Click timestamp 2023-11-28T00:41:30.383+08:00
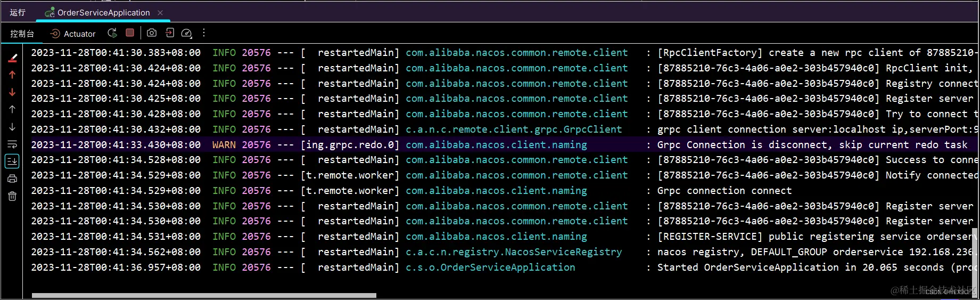This screenshot has height=300, width=980. (x=116, y=52)
